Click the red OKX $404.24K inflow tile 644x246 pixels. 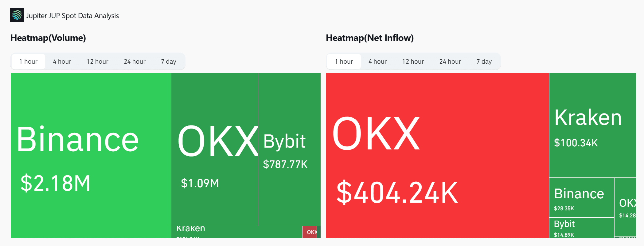point(437,155)
